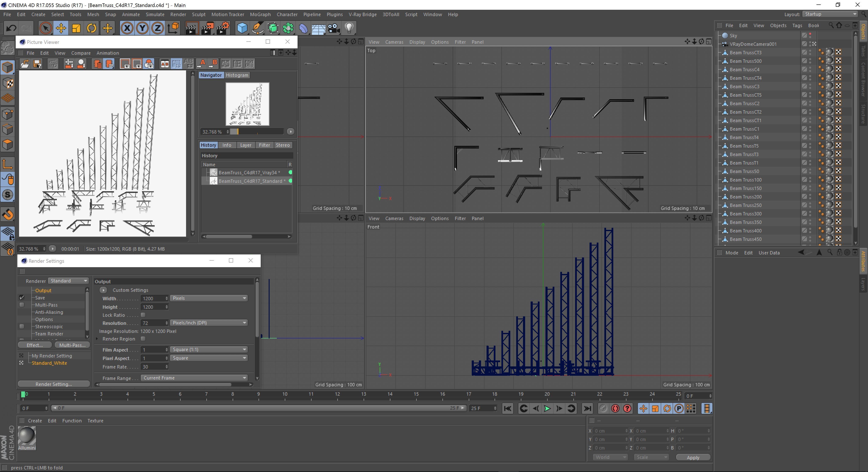This screenshot has height=472, width=868.
Task: Open the MoGraph menu
Action: (x=260, y=14)
